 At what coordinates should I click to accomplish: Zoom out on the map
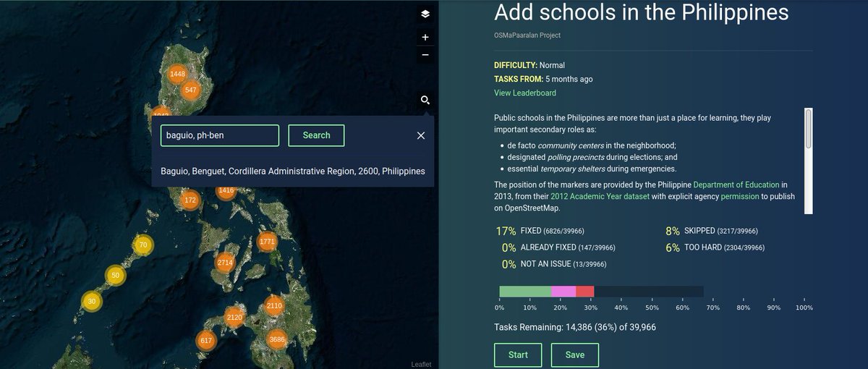[x=425, y=55]
